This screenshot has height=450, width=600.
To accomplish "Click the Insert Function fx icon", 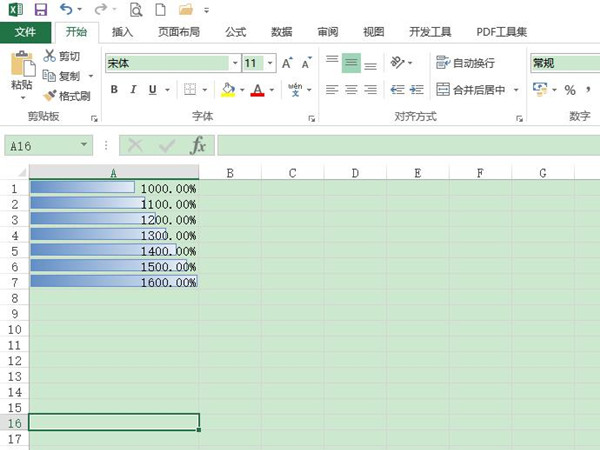I will point(198,146).
